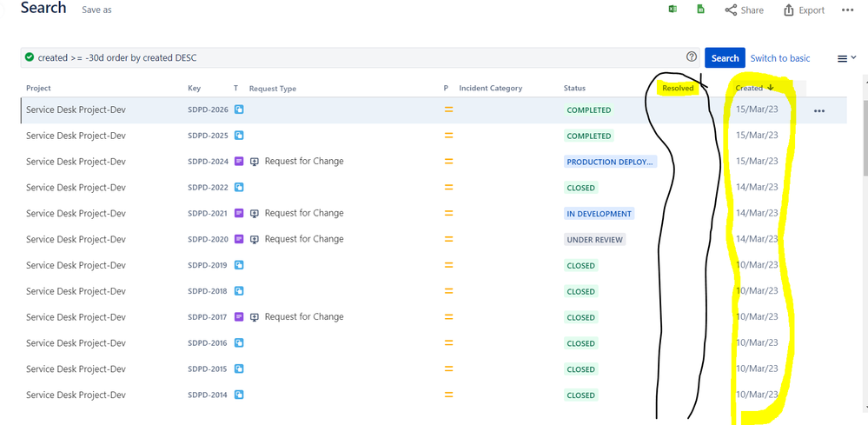Open the more actions menu at top right
The image size is (868, 425).
point(847,10)
